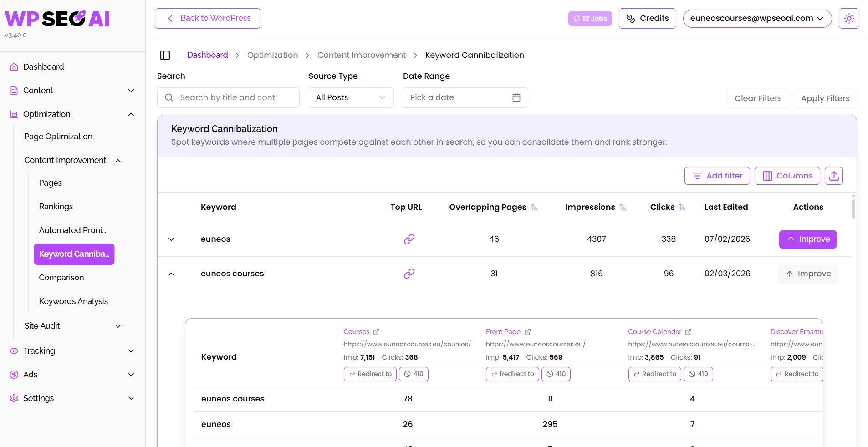The height and width of the screenshot is (447, 868).
Task: Open Front Page external link icon
Action: [x=527, y=332]
